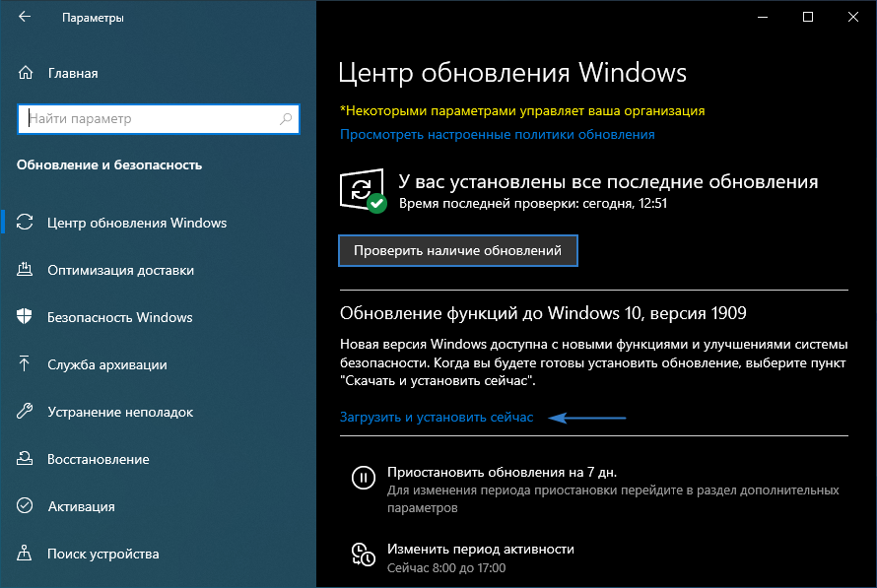
Task: Open Центр обновления Windows section
Action: (137, 223)
